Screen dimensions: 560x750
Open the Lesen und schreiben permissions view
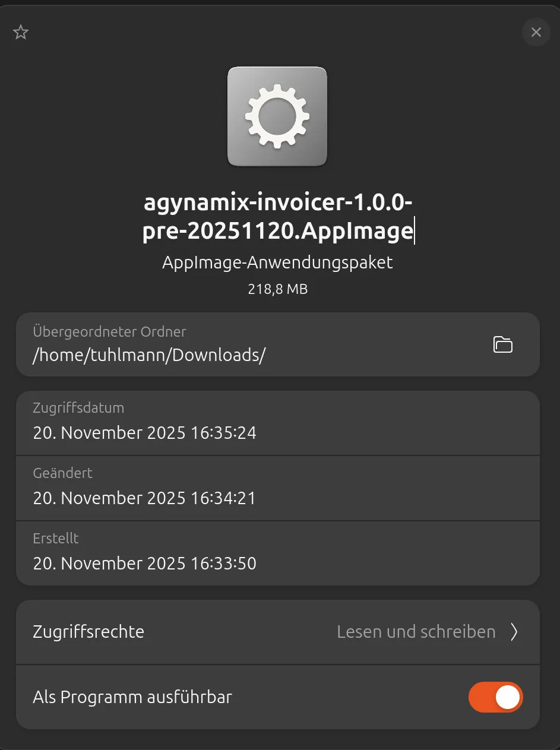pos(416,632)
